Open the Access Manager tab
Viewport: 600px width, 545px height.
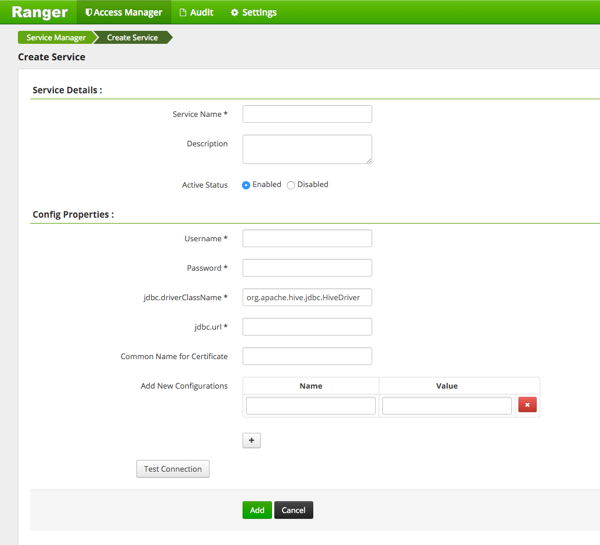click(124, 13)
